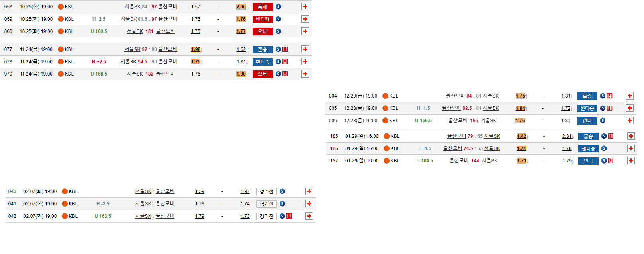The height and width of the screenshot is (254, 644).
Task: Click the 경기전 button in row 040
Action: [266, 191]
